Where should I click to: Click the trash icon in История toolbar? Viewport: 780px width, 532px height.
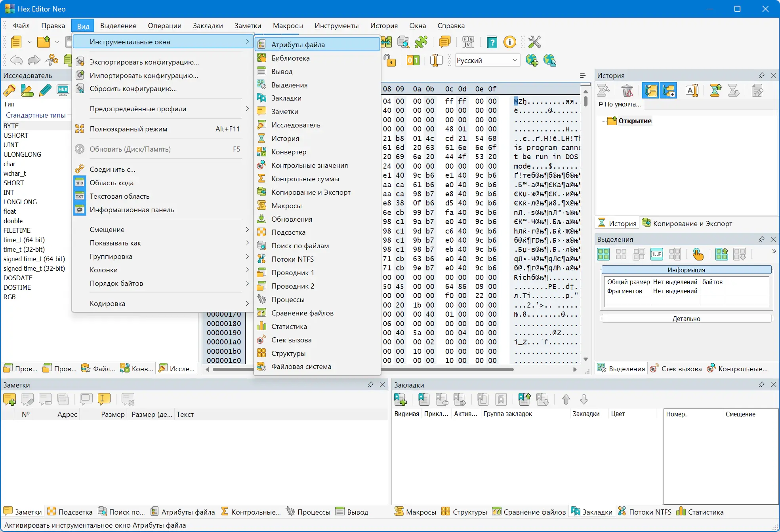tap(627, 91)
